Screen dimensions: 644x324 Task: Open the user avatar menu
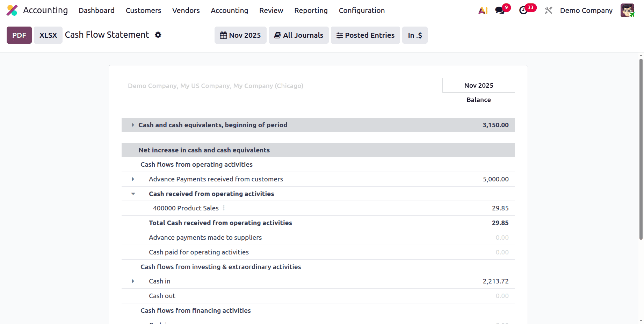coord(627,10)
